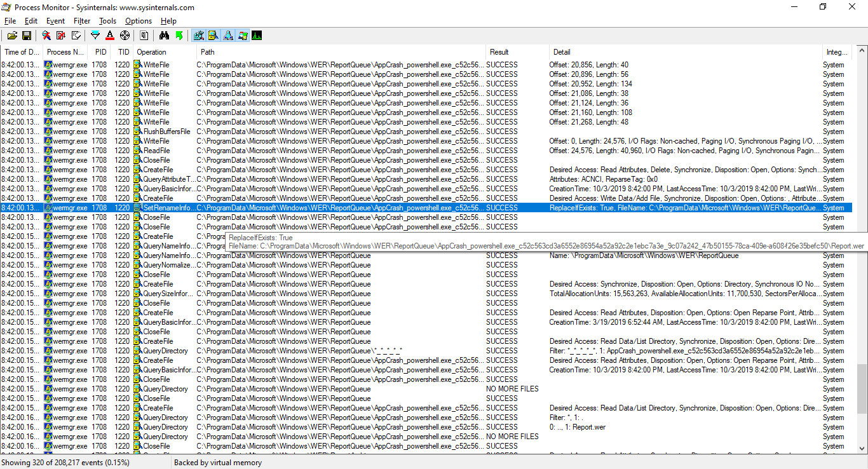Click file operation icon beside ReadFile
The width and height of the screenshot is (868, 469).
138,151
